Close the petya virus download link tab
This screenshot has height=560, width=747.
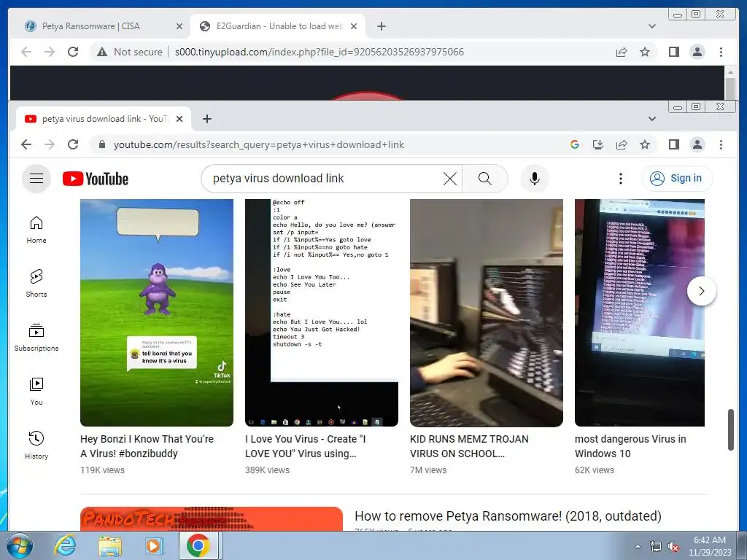pyautogui.click(x=179, y=119)
